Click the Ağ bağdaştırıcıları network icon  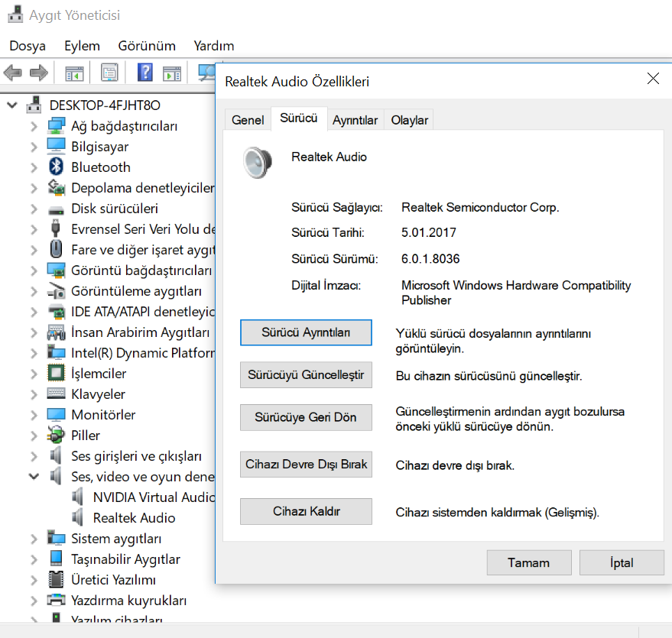pos(56,126)
